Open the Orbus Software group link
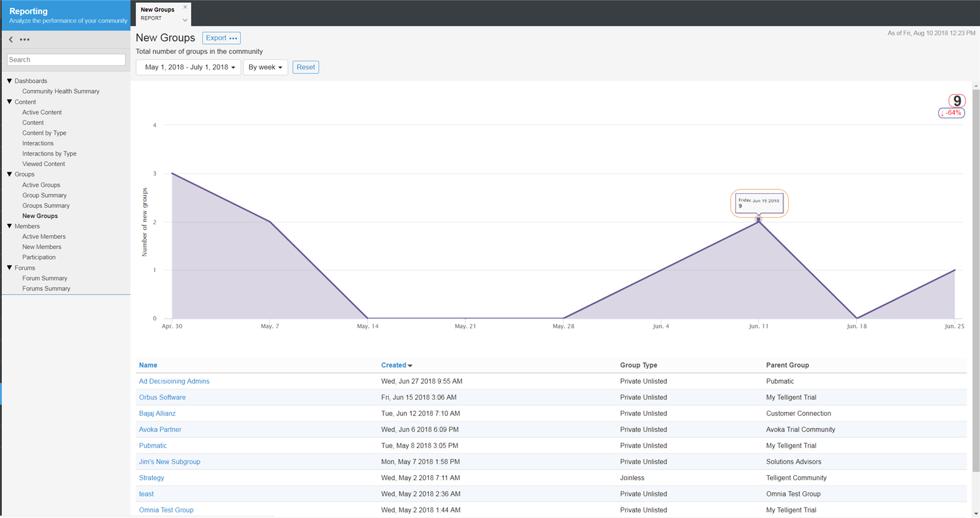The height and width of the screenshot is (518, 980). point(162,397)
